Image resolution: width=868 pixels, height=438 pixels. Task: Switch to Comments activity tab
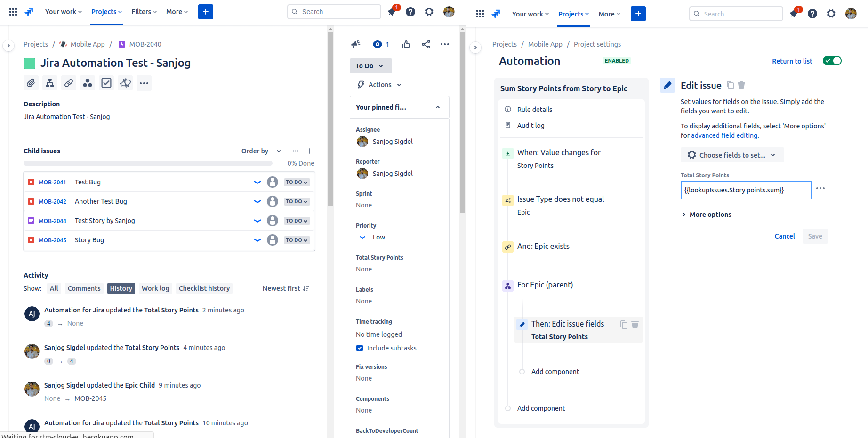coord(84,288)
